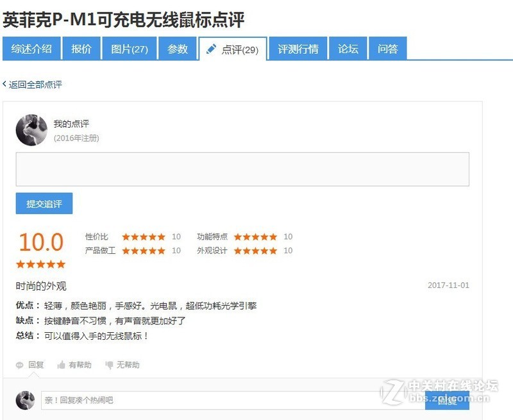Image resolution: width=513 pixels, height=420 pixels.
Task: Click the 缺点 review line
Action: (x=101, y=321)
